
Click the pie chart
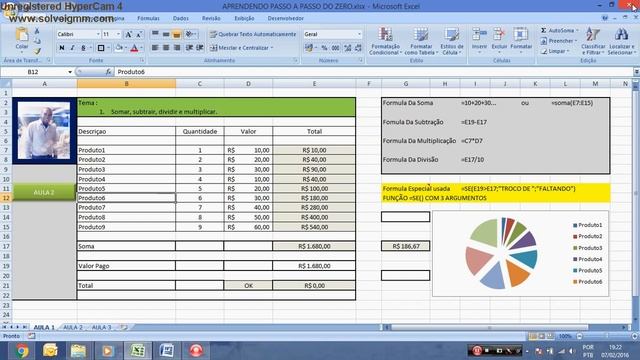point(501,253)
